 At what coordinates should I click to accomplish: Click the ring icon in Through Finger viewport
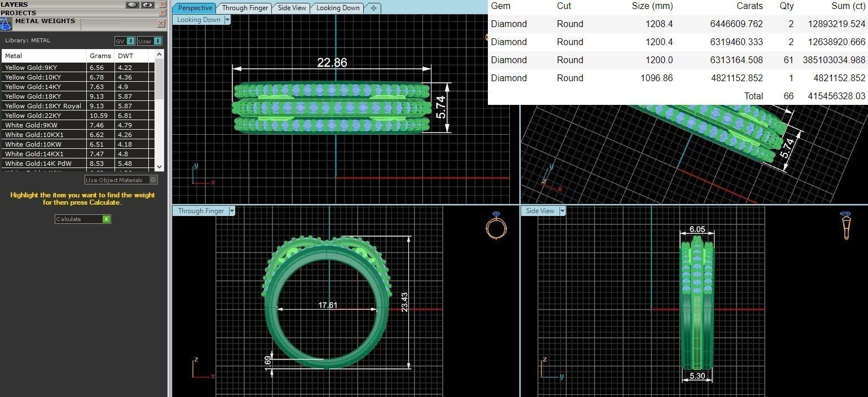coord(496,225)
